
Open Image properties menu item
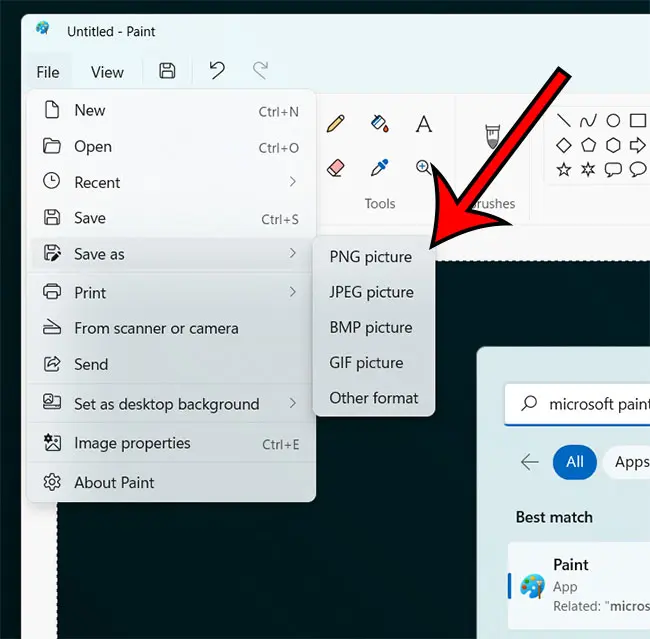tap(171, 443)
